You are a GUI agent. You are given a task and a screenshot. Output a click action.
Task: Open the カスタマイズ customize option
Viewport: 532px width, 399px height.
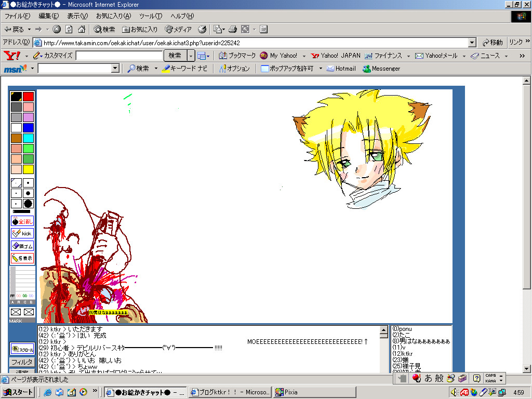[x=53, y=56]
